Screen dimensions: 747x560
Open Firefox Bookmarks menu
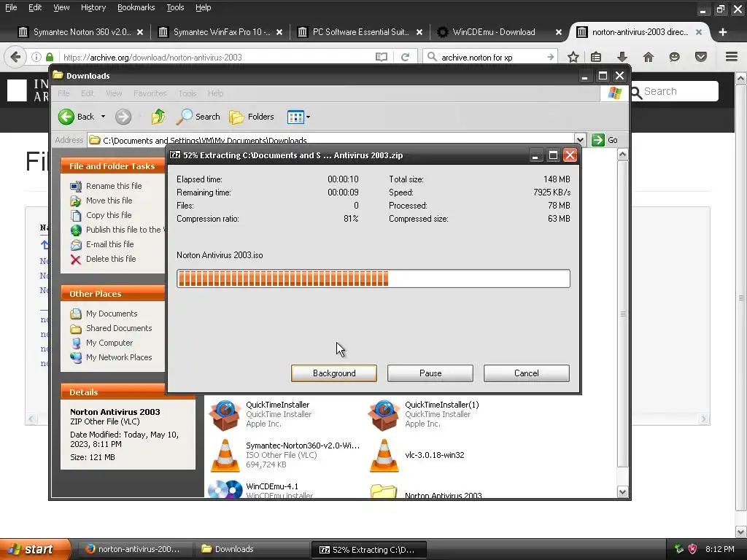(x=136, y=7)
